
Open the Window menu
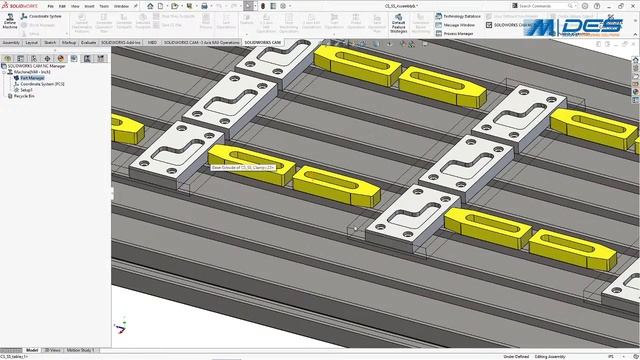click(121, 6)
